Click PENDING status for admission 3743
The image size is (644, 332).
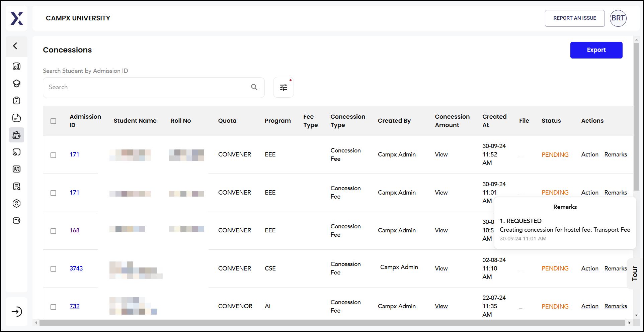tap(555, 268)
